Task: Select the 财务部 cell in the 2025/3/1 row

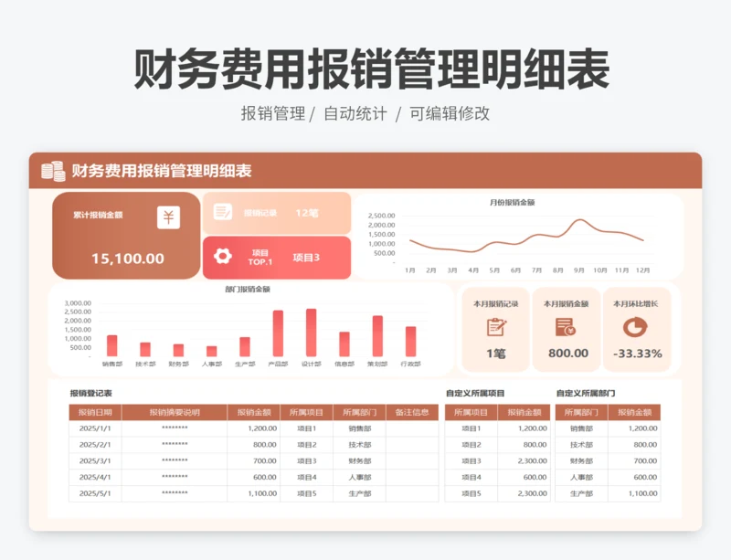Action: coord(359,461)
